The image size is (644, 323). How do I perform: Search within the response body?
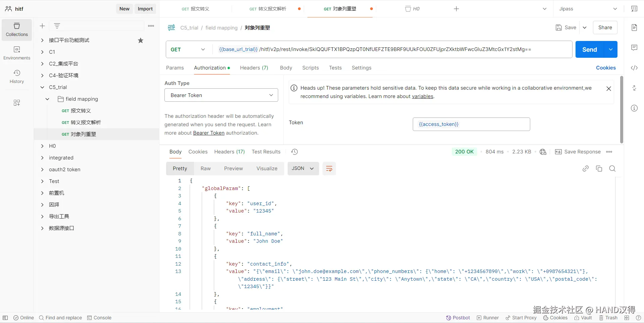(612, 169)
